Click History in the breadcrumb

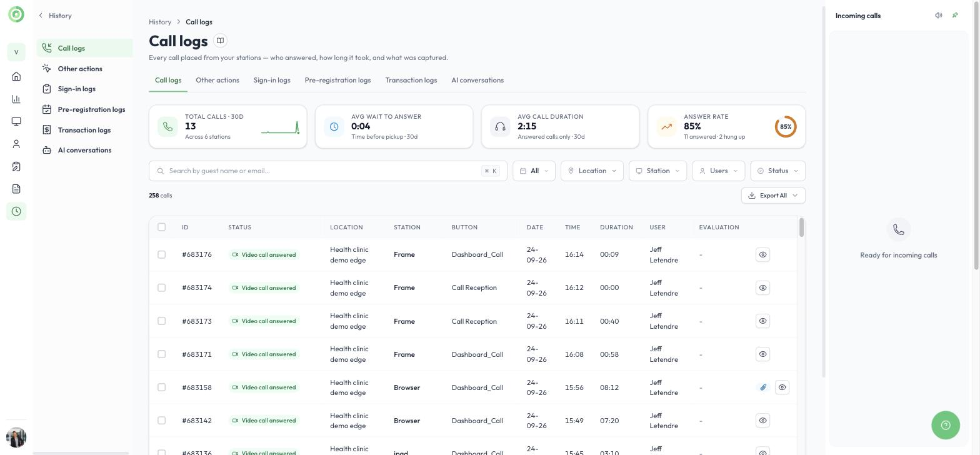click(160, 22)
